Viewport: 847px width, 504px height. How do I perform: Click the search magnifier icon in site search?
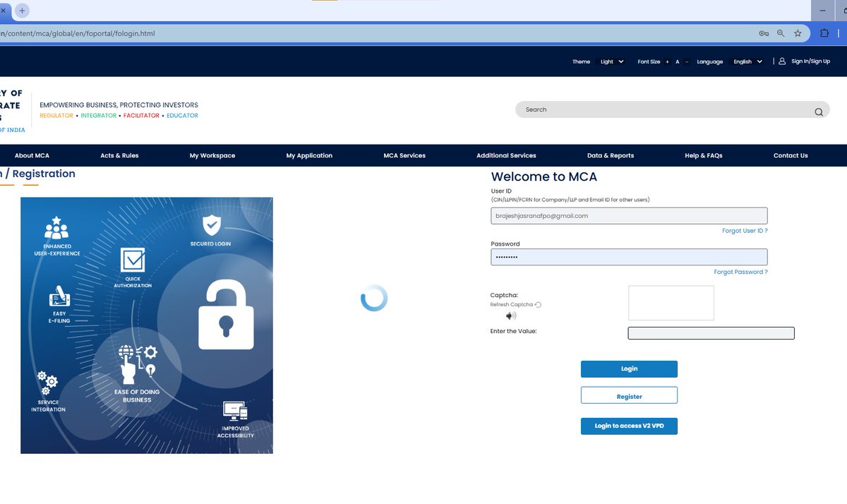pyautogui.click(x=819, y=112)
